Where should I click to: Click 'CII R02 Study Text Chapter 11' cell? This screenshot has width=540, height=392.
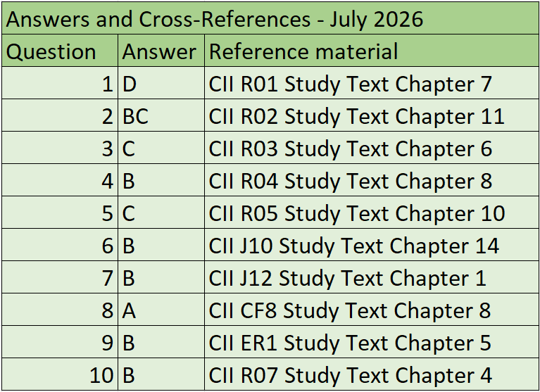pos(372,115)
